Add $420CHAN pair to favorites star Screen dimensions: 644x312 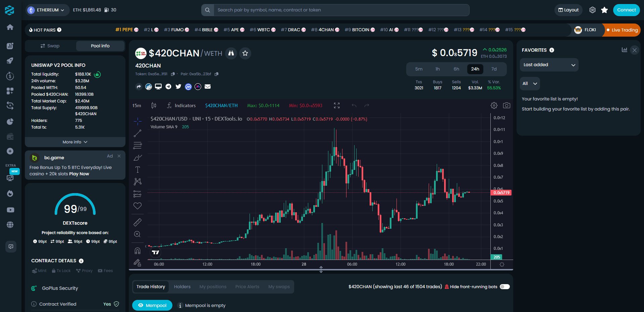tap(245, 53)
